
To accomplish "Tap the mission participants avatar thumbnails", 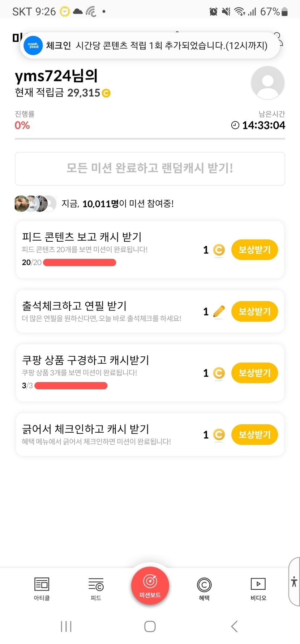I will [35, 203].
